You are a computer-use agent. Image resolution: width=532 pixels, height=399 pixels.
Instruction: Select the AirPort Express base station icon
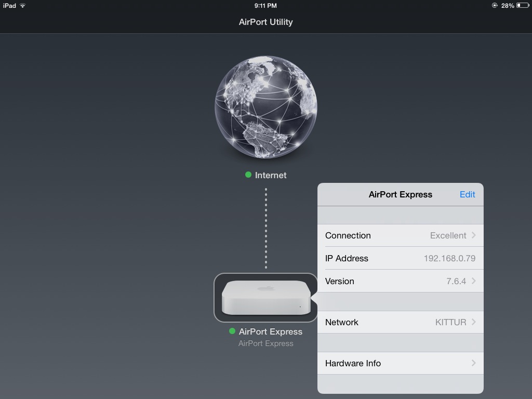(x=265, y=298)
